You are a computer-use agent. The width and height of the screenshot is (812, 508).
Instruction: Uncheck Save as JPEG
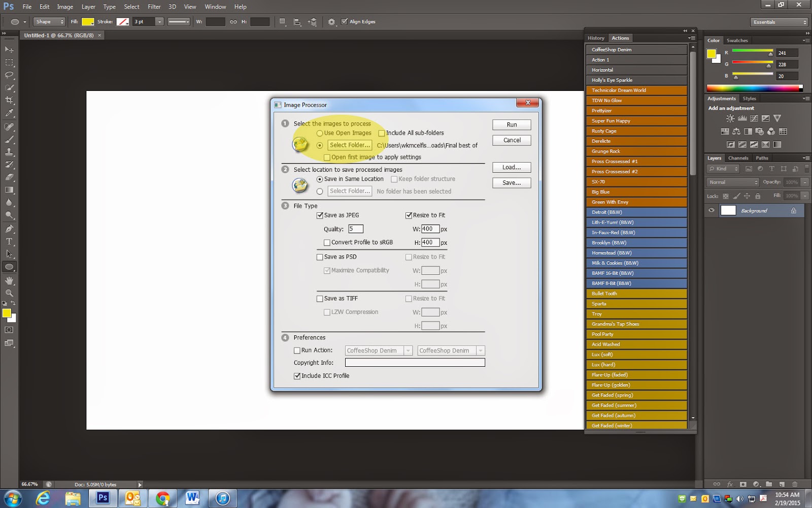pos(320,215)
